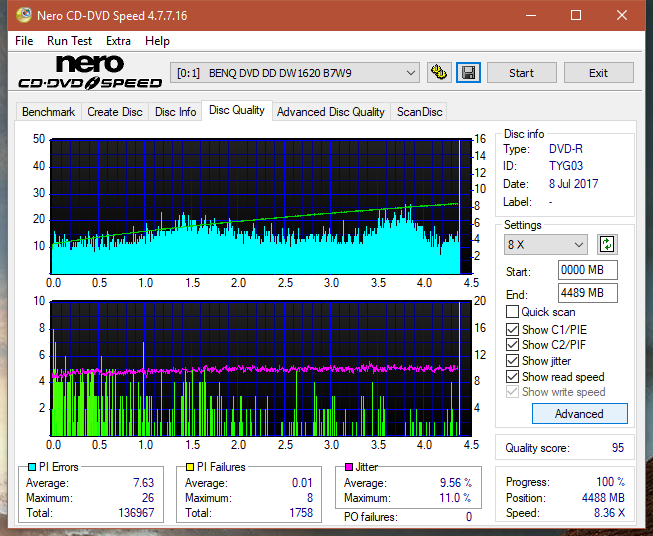The image size is (653, 536).
Task: Select the Disc Quality tab
Action: pyautogui.click(x=237, y=110)
